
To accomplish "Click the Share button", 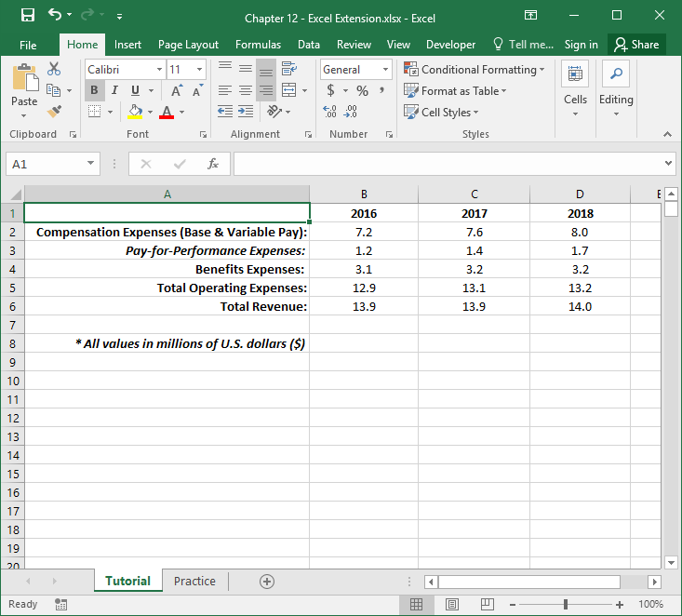I will (x=636, y=45).
